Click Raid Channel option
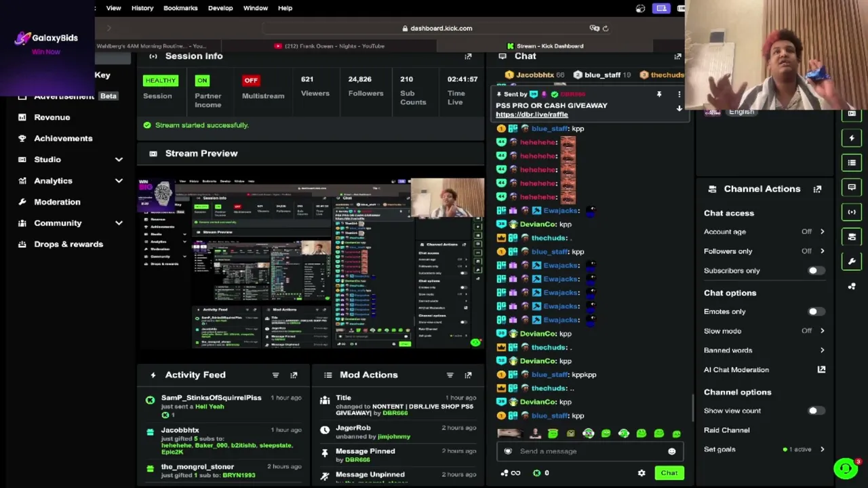This screenshot has width=868, height=488. tap(726, 430)
